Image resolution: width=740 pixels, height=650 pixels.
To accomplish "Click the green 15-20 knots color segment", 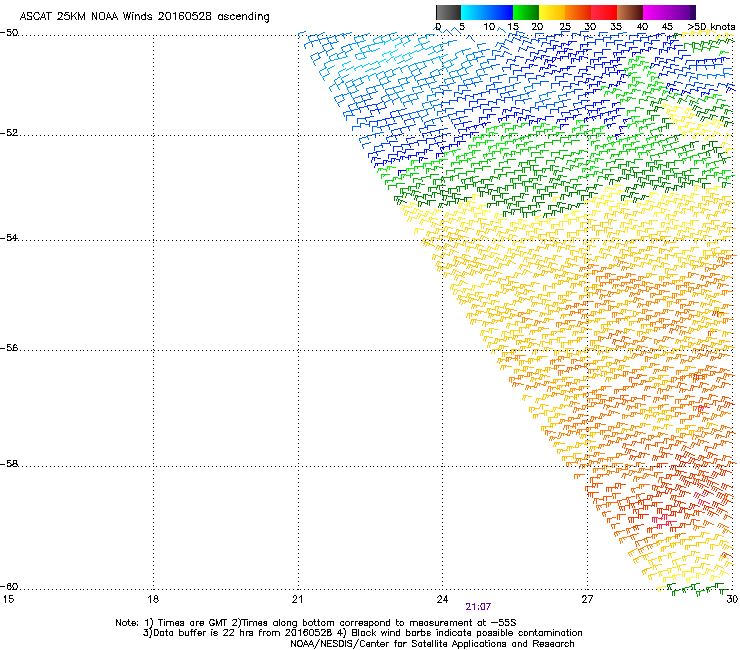I will click(526, 12).
